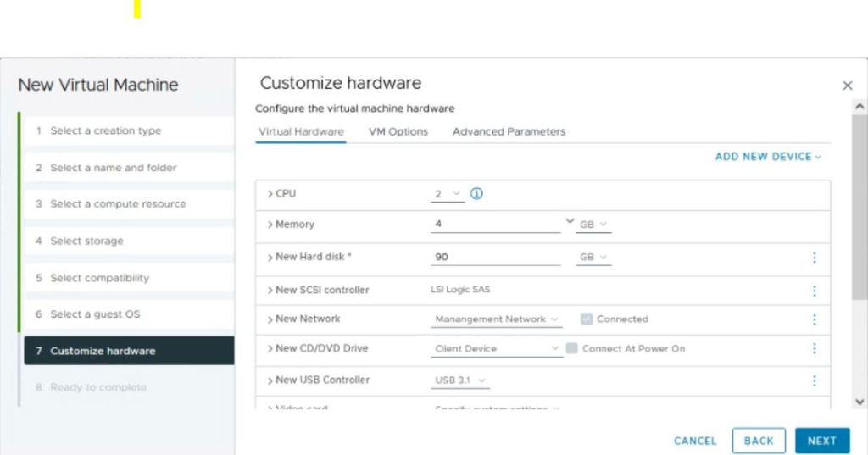Screen dimensions: 868x455
Task: Expand the New SCSI controller row
Action: click(x=270, y=290)
